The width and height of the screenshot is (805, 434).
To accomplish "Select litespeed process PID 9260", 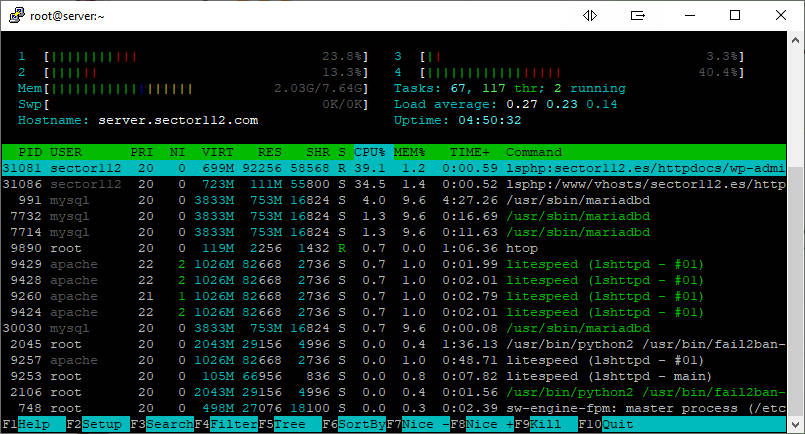I will [394, 296].
